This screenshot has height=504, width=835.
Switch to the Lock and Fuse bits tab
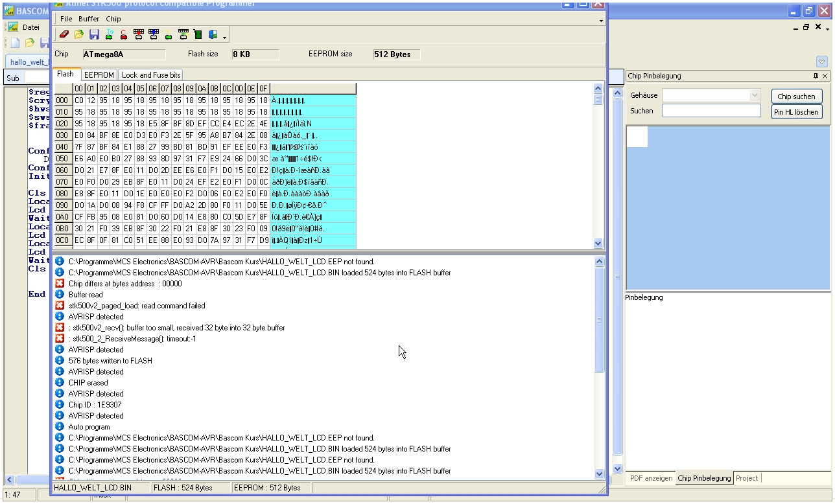tap(152, 75)
